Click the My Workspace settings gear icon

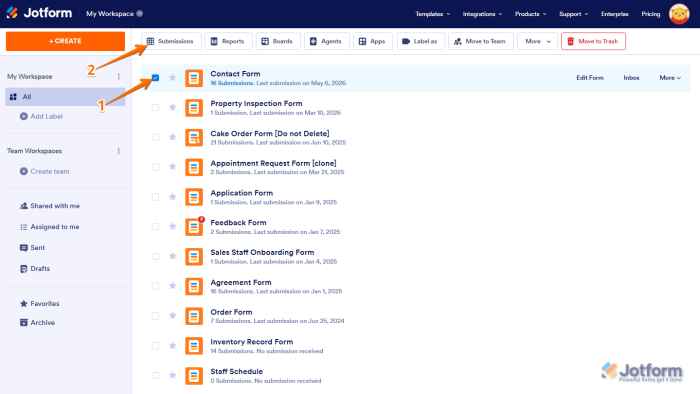point(140,14)
